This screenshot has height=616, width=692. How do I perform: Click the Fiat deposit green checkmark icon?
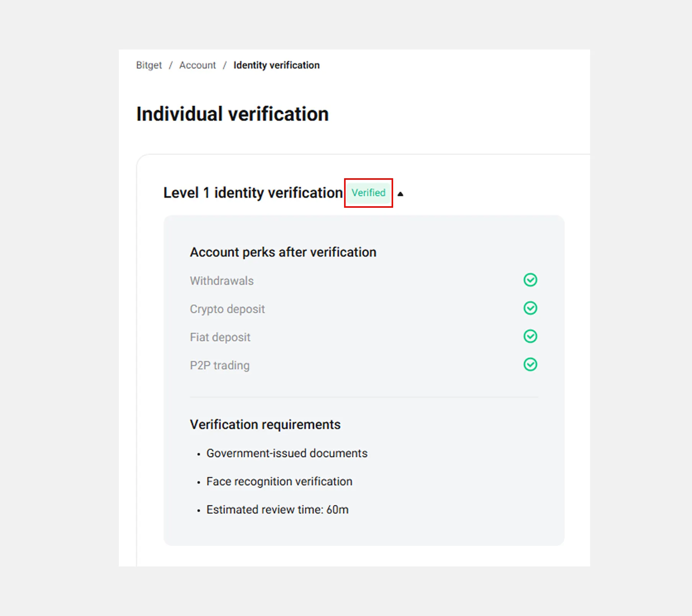[x=530, y=337]
